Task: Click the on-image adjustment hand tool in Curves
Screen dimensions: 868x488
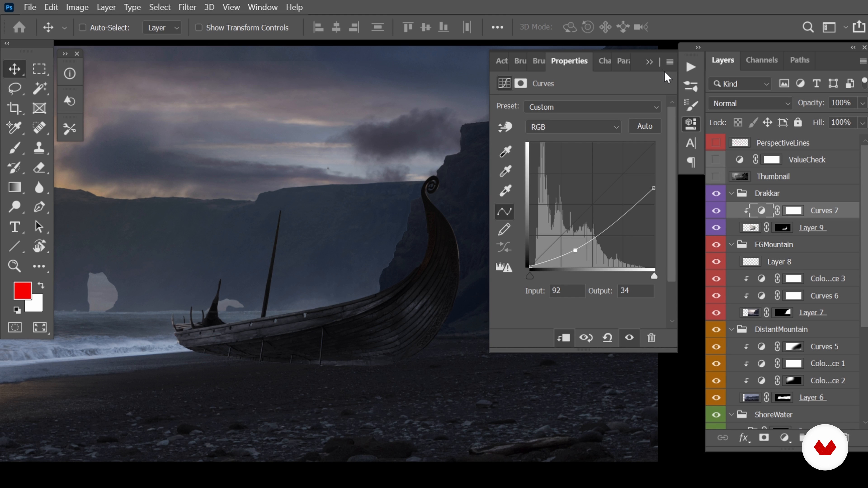Action: pyautogui.click(x=505, y=127)
